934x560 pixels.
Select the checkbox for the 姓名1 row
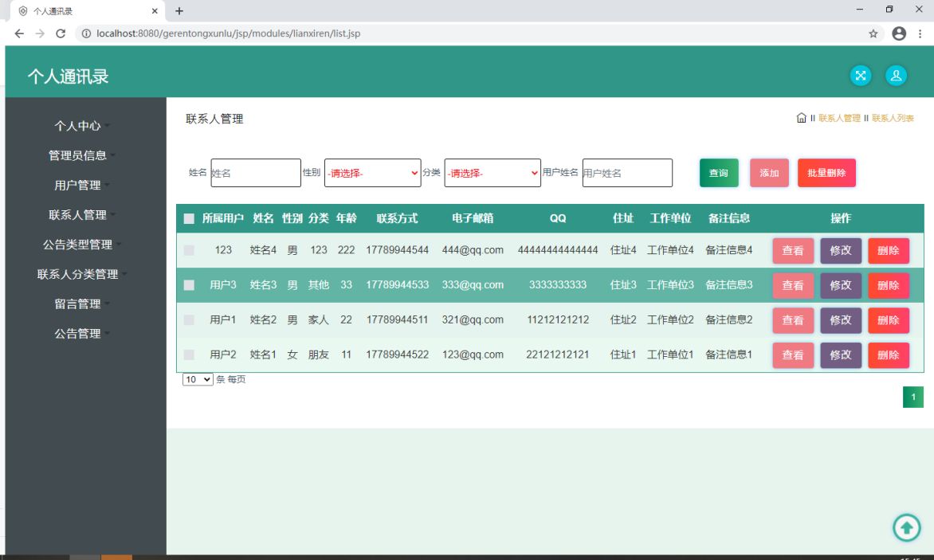pos(189,354)
